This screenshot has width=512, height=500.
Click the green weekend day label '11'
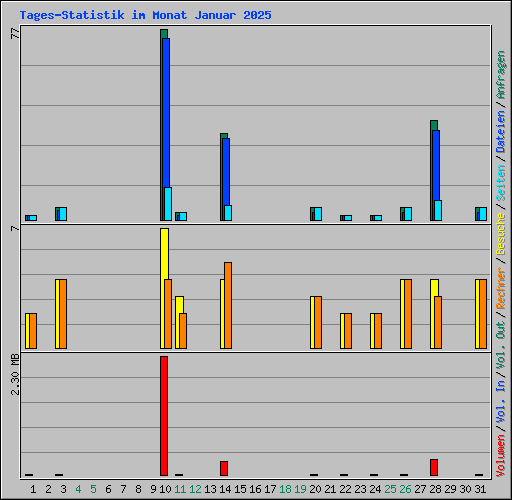click(x=180, y=489)
